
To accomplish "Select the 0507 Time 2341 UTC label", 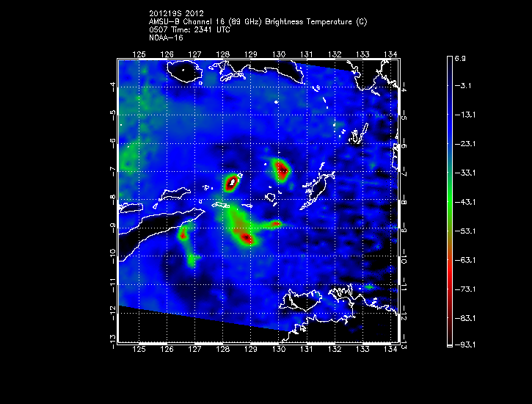I will coord(189,29).
